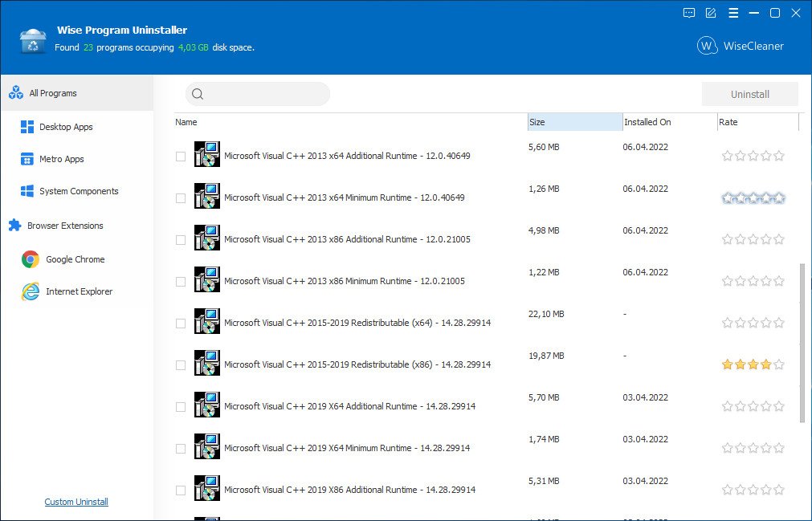Open the Custom Uninstall link
Image resolution: width=812 pixels, height=521 pixels.
point(76,502)
